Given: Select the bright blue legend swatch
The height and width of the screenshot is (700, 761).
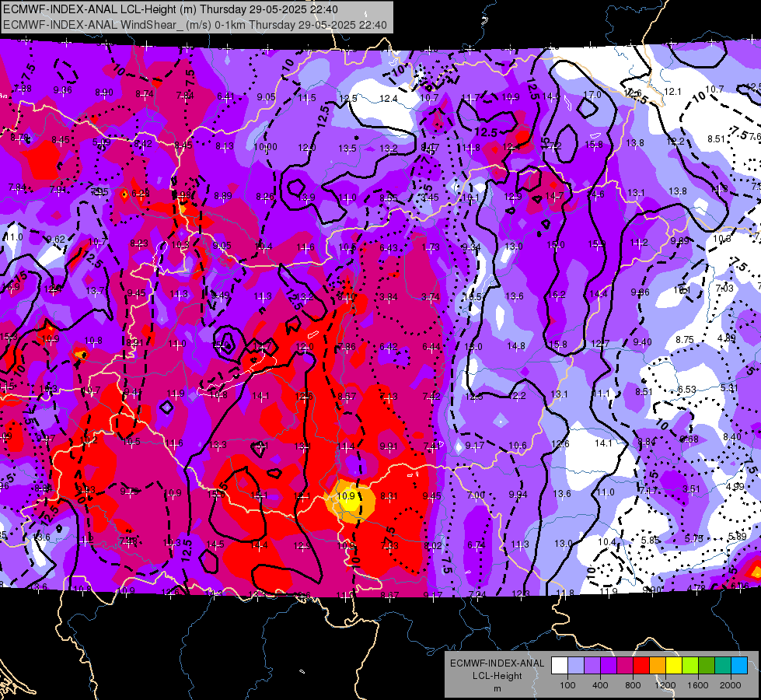Looking at the screenshot, I should coord(739,665).
